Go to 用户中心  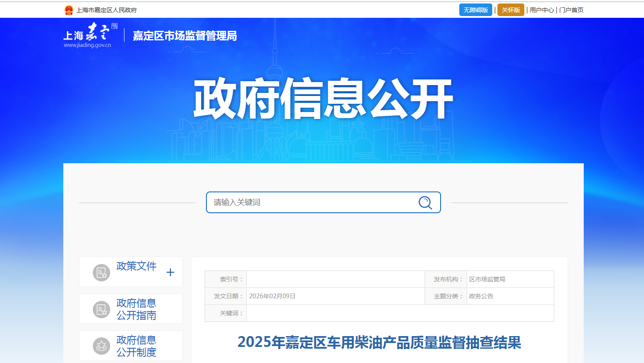point(542,10)
